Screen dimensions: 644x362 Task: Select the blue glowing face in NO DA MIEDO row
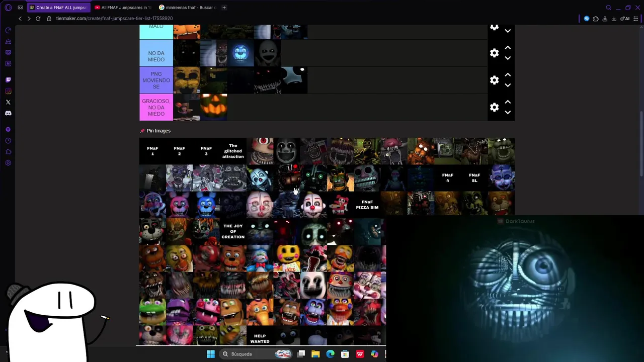(240, 53)
